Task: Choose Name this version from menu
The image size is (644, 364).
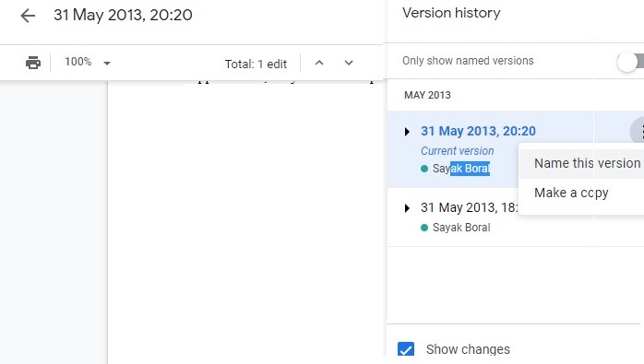Action: [581, 163]
